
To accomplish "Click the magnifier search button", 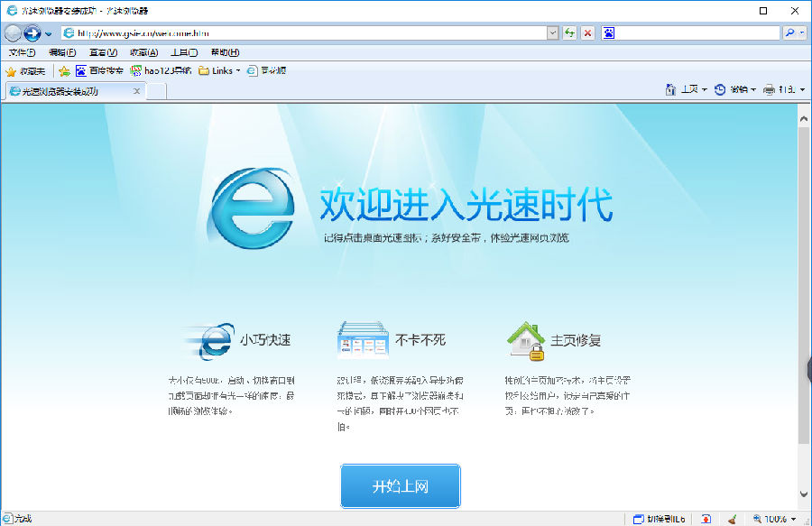I will tap(789, 33).
